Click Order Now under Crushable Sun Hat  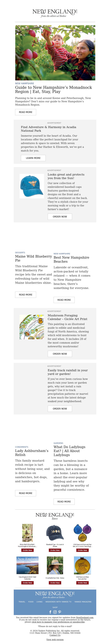click(55, 583)
